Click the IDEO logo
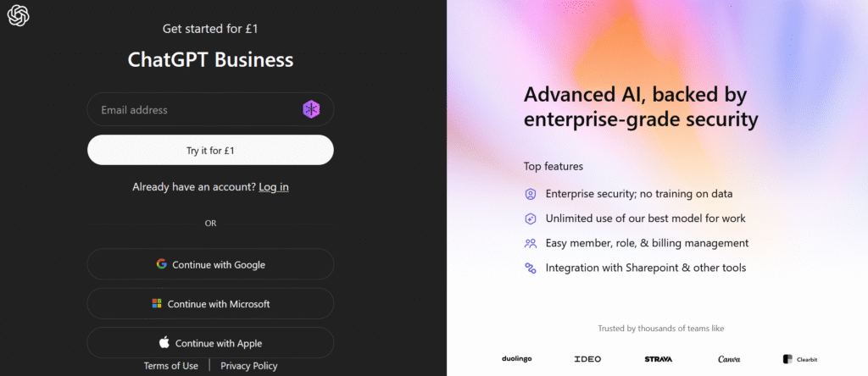 587,359
